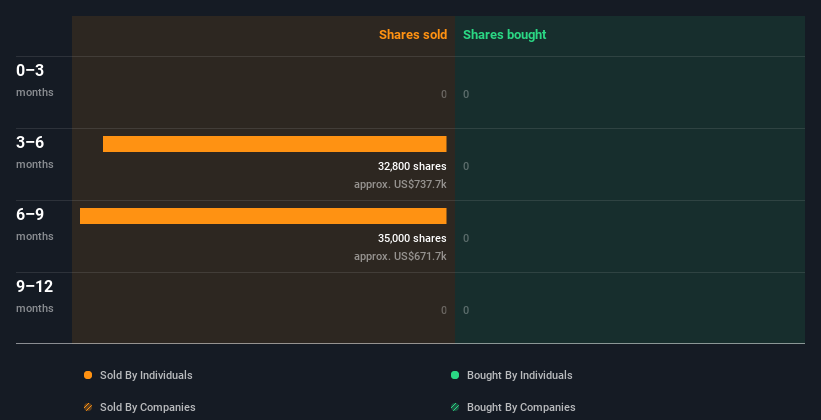Toggle the Sold By Individuals legend label
Image resolution: width=821 pixels, height=420 pixels.
click(x=146, y=375)
